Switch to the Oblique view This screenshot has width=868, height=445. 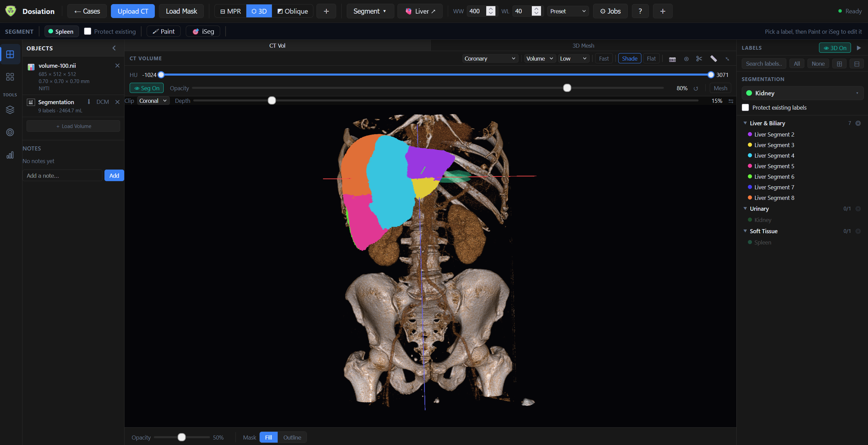(x=293, y=11)
